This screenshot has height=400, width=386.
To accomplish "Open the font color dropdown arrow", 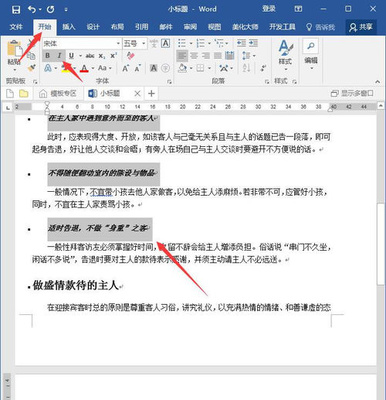I will (92, 69).
